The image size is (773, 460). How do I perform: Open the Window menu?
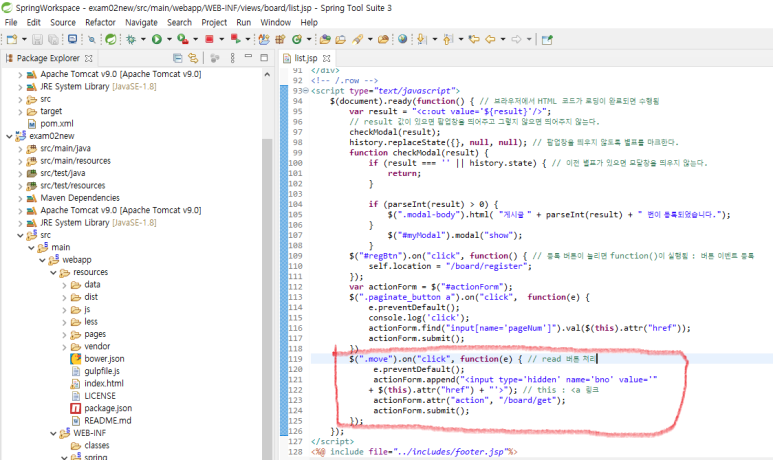coord(276,23)
